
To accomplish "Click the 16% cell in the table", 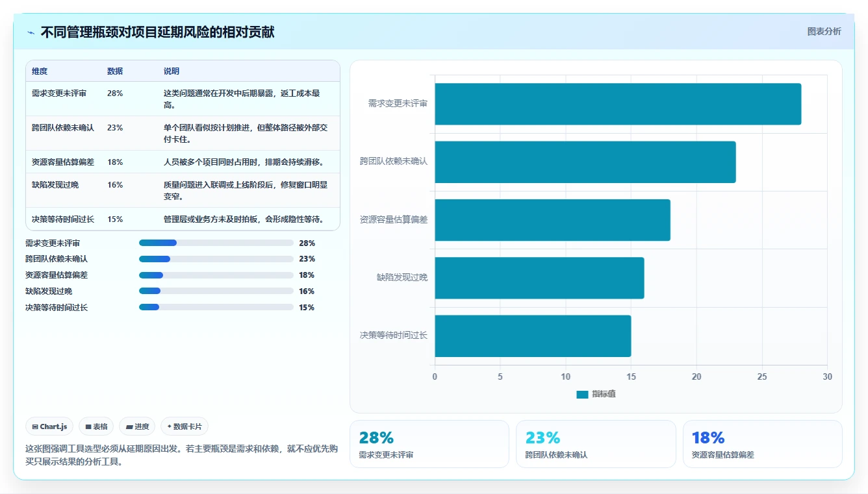I will [115, 185].
